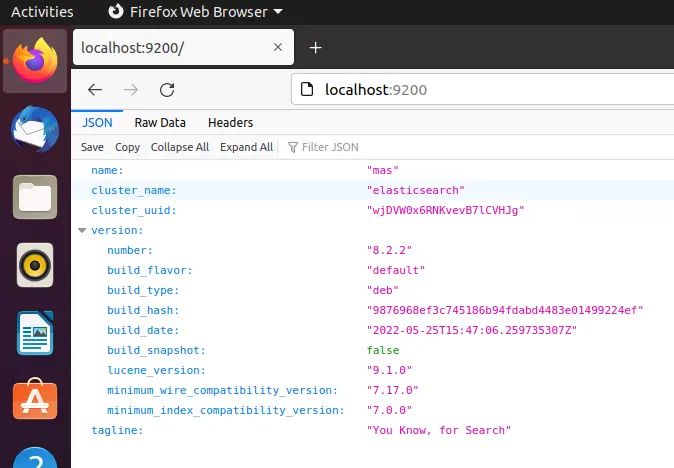Select the tagline key

click(x=117, y=430)
